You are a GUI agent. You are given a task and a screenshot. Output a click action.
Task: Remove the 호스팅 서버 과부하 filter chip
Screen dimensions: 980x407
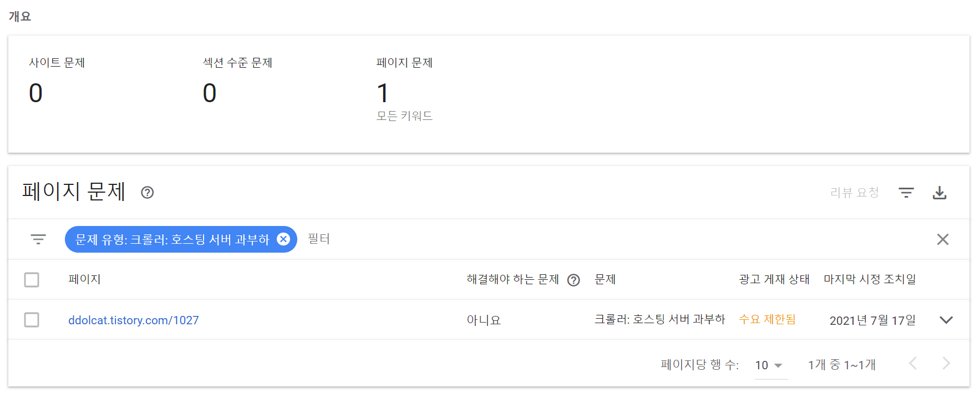tap(283, 239)
